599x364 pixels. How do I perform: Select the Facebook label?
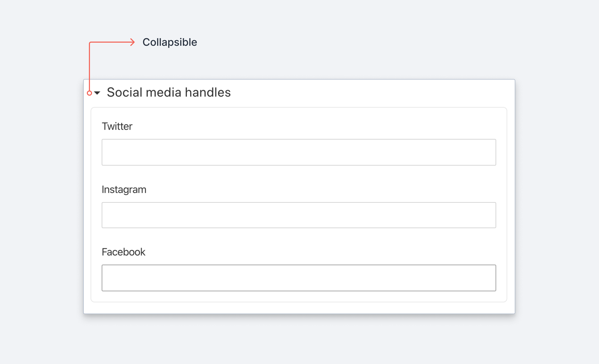123,252
